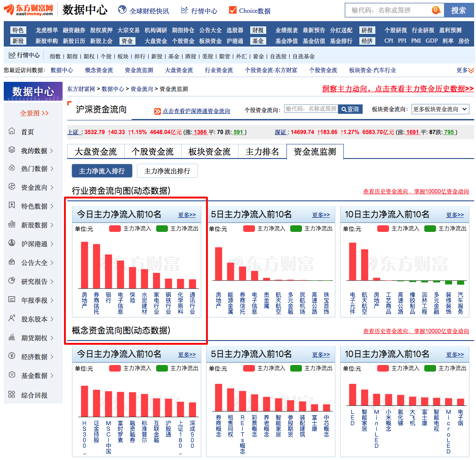Click 更多>> in 5日主力净流入 industry panel
Screen dimensions: 476x460
pyautogui.click(x=321, y=215)
